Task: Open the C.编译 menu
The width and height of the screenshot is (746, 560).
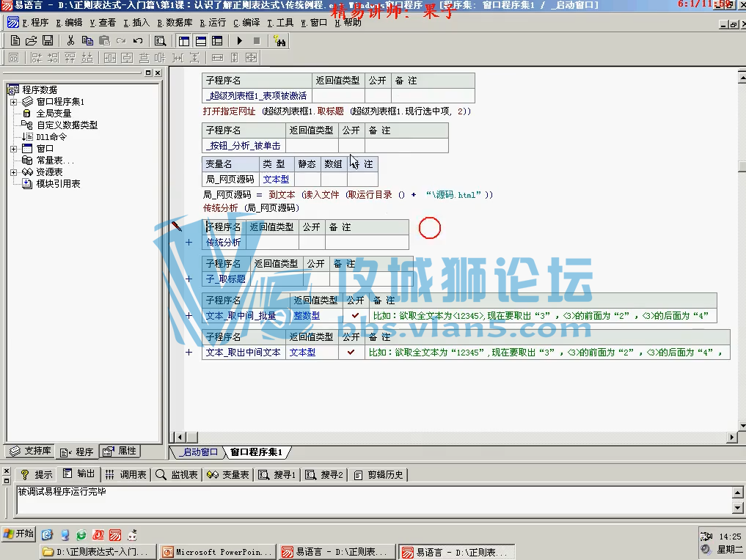Action: click(x=246, y=22)
